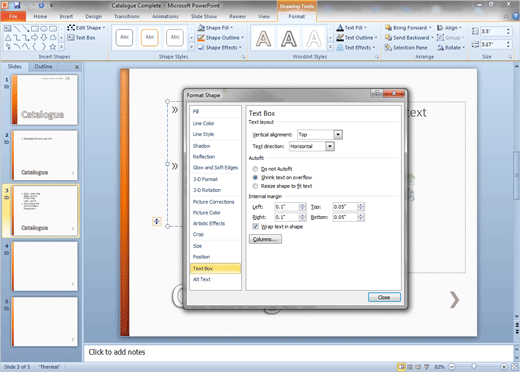520x372 pixels.
Task: Click the zoom out minus button
Action: 452,367
